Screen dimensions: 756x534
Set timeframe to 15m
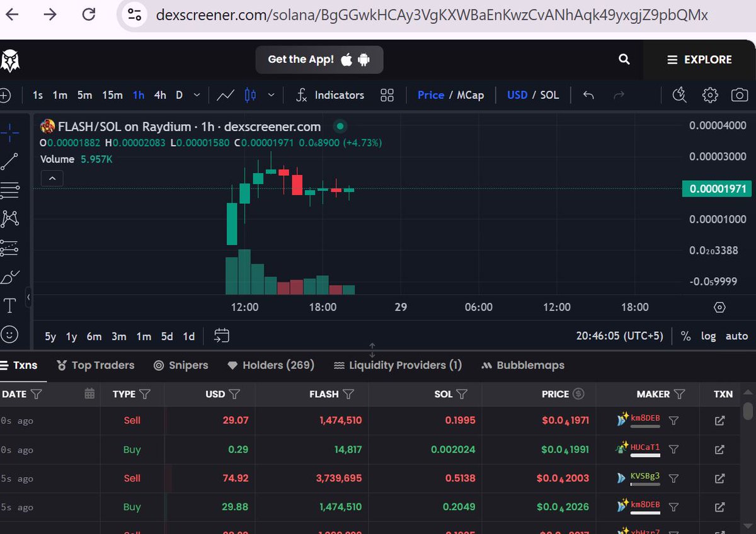click(x=112, y=95)
